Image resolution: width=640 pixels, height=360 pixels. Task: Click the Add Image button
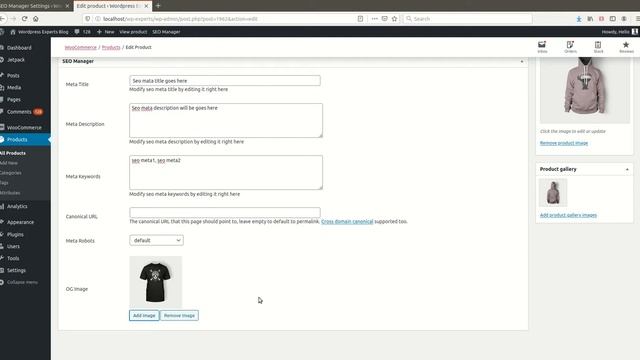point(144,316)
